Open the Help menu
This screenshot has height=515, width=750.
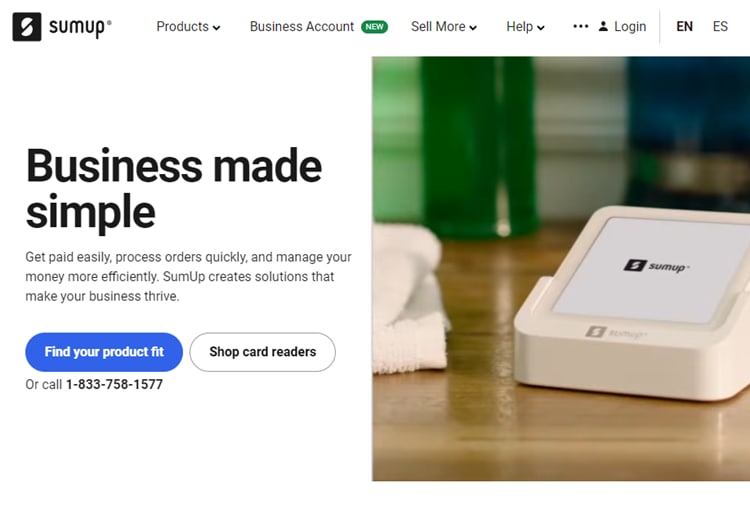tap(525, 27)
